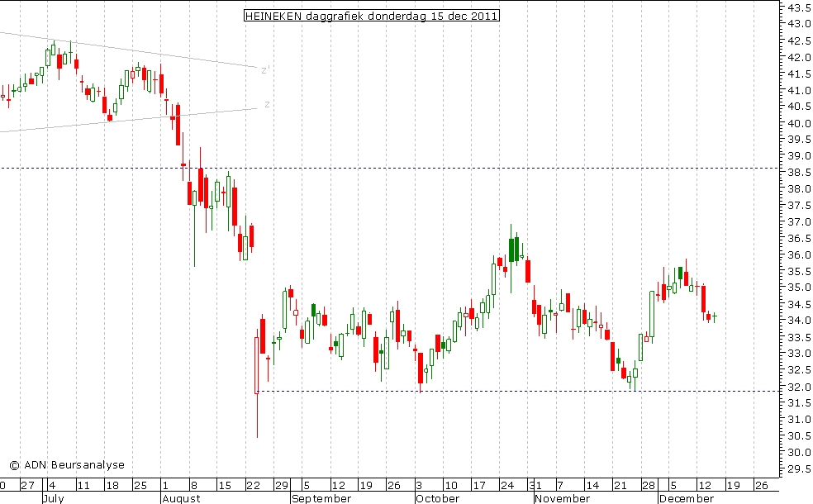Click the 43.5 price axis value

point(800,7)
